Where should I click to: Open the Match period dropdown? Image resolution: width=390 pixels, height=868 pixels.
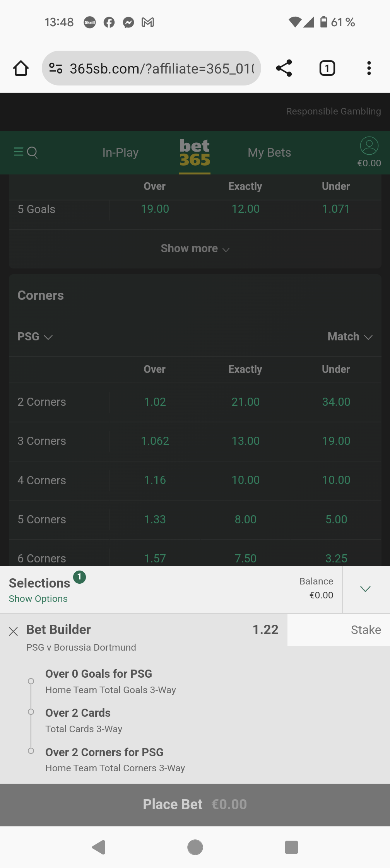pos(350,337)
